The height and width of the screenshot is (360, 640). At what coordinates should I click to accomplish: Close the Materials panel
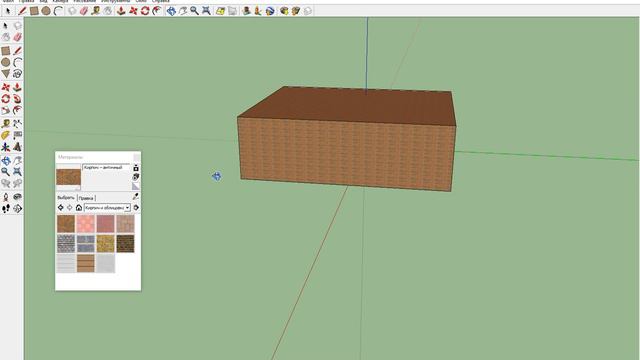point(137,157)
